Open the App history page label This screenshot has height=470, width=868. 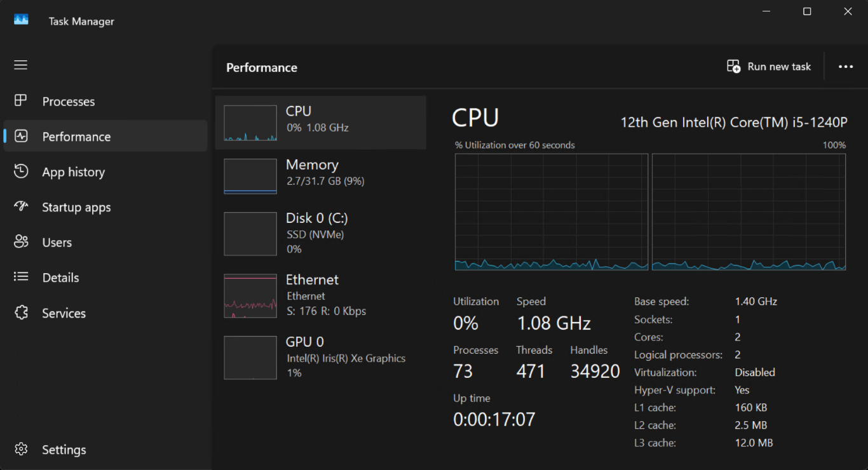pos(73,172)
